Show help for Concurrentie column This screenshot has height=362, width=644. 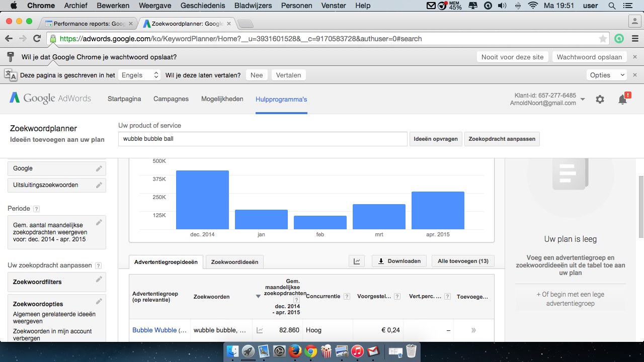(347, 297)
